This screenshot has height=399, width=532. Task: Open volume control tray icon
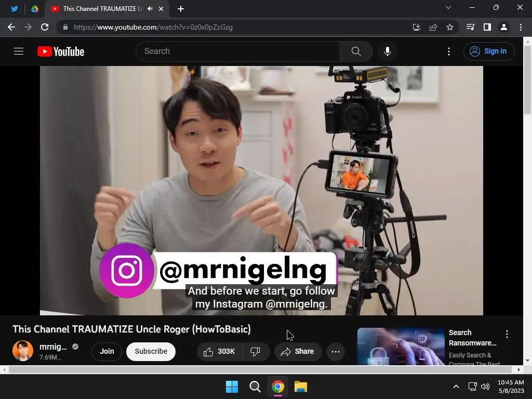[485, 387]
